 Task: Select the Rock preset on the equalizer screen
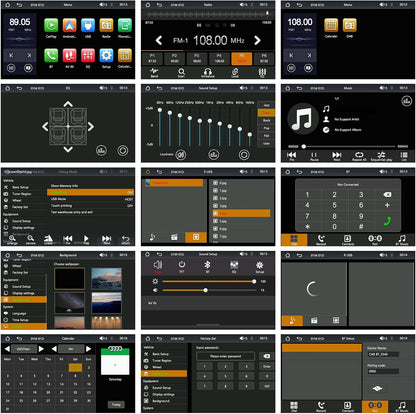(266, 120)
